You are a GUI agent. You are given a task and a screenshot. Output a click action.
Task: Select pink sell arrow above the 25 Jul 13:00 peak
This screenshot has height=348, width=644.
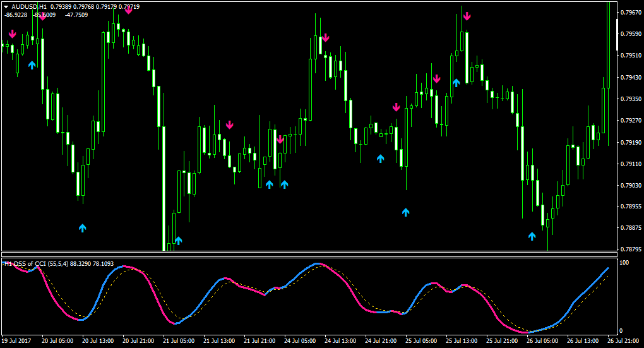[x=467, y=16]
